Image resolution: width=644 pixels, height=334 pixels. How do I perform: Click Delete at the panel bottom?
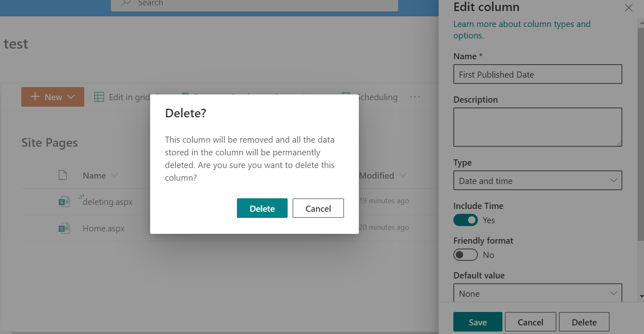click(x=584, y=322)
